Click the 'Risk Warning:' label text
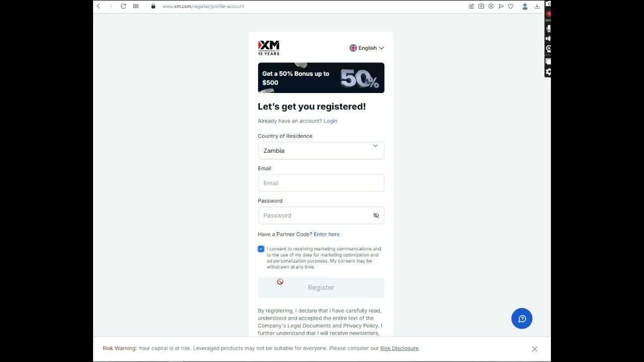This screenshot has width=644, height=362. click(120, 348)
